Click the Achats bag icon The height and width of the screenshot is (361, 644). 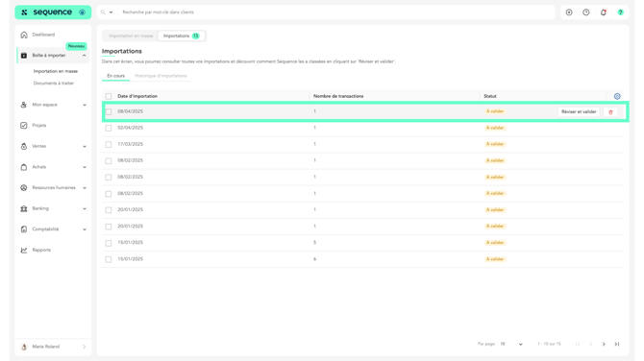(24, 167)
